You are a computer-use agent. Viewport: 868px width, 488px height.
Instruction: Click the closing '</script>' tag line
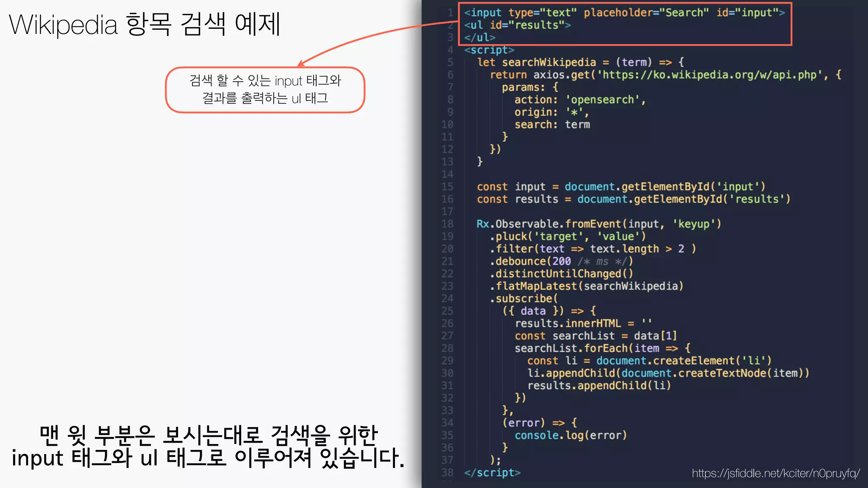coord(492,473)
